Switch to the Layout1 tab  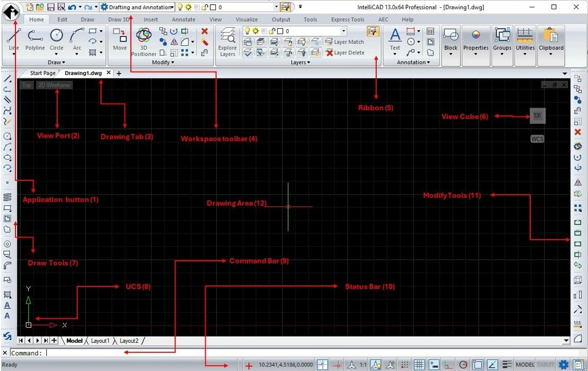coord(100,341)
